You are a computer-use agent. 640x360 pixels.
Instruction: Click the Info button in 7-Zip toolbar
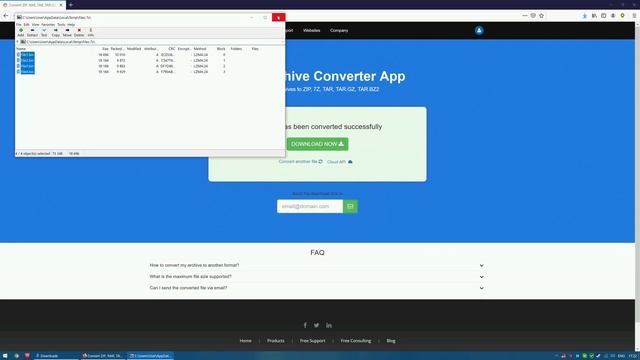pyautogui.click(x=91, y=32)
